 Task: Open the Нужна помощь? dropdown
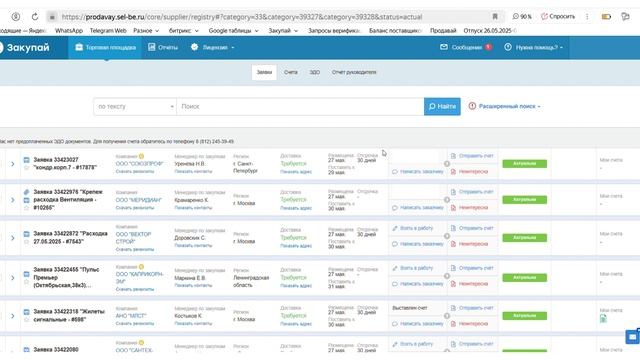533,47
